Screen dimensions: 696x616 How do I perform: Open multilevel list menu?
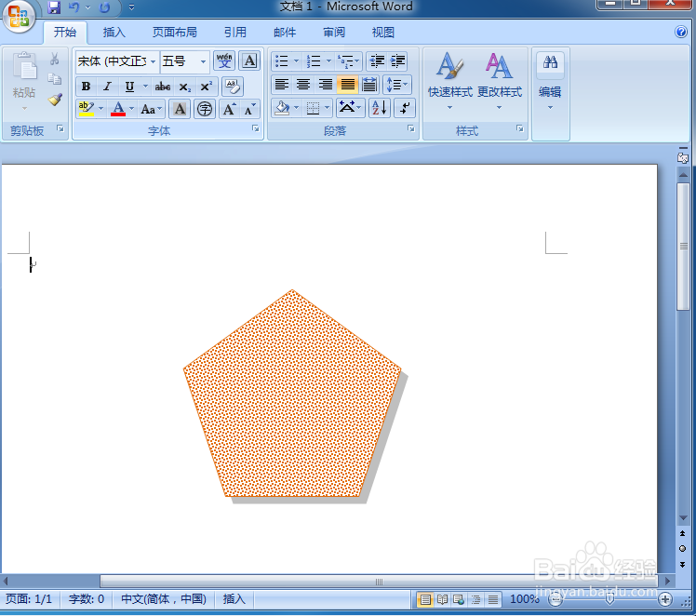[x=348, y=60]
